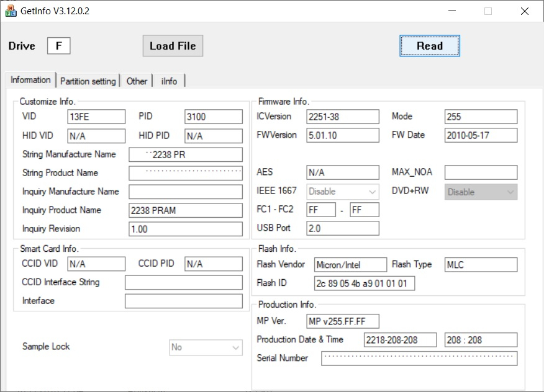Image resolution: width=544 pixels, height=392 pixels.
Task: Click the HID VID field
Action: [x=96, y=136]
